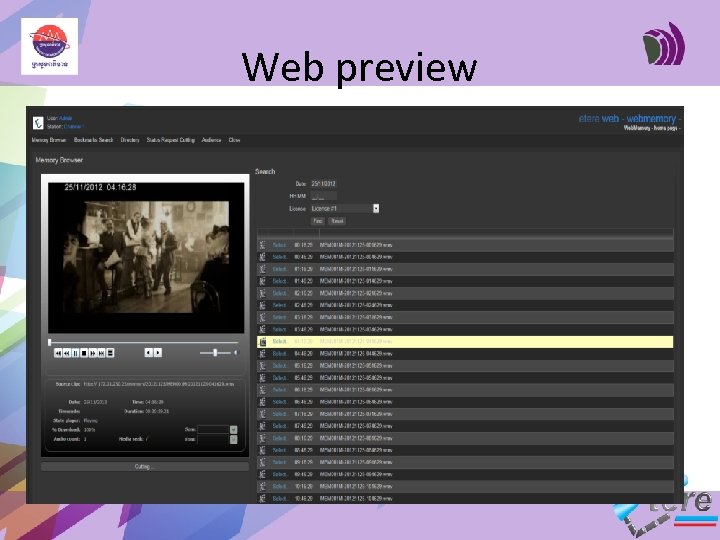The image size is (720, 540).
Task: Open the Bookmarks Search menu
Action: point(93,140)
